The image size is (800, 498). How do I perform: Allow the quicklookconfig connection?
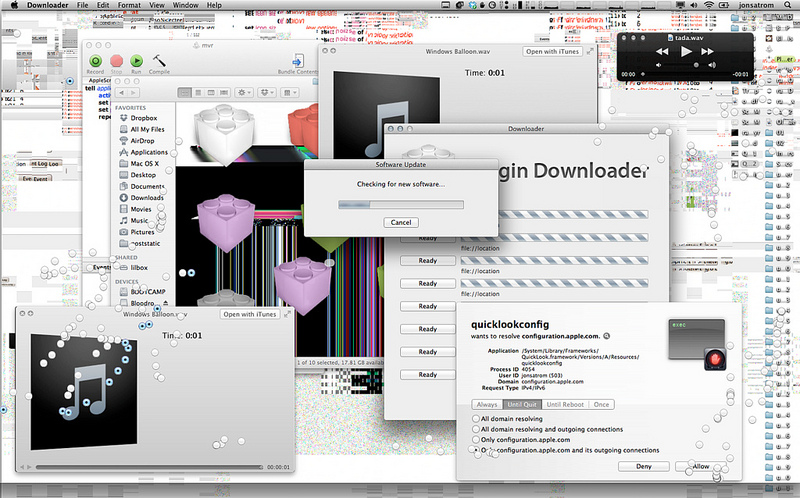(701, 466)
